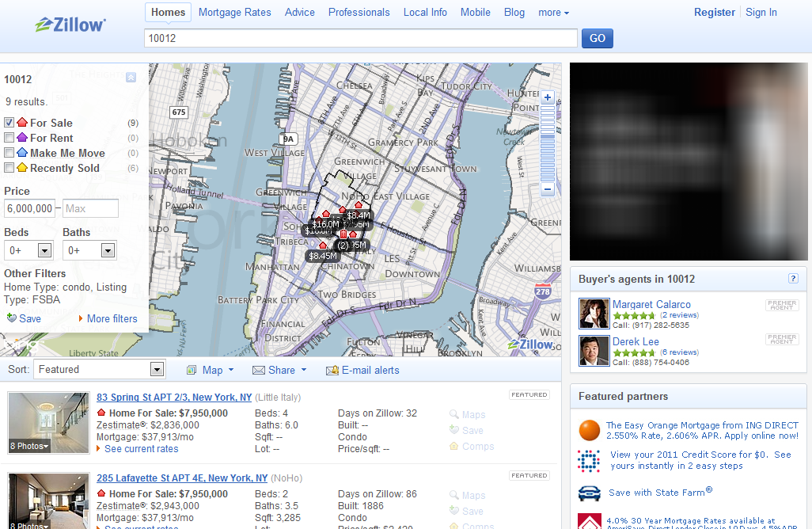Uncheck the For Sale checkbox

[9, 123]
